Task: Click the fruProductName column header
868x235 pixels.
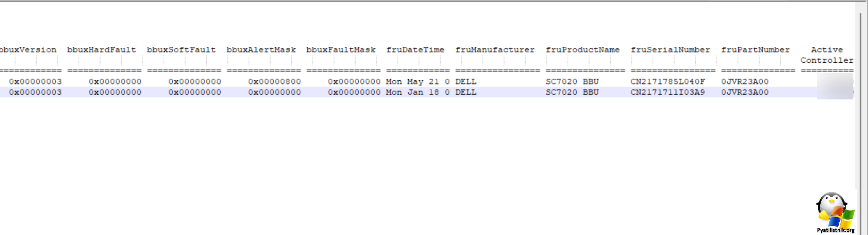Action: 583,49
